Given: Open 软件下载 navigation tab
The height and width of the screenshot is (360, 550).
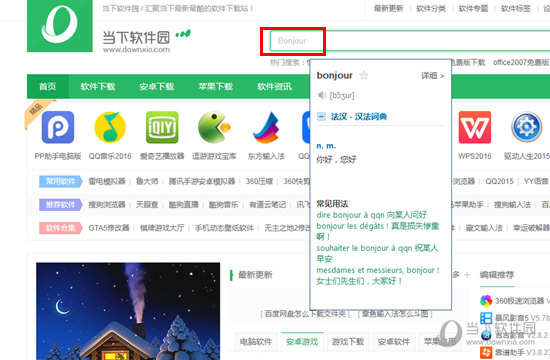Looking at the screenshot, I should [98, 86].
